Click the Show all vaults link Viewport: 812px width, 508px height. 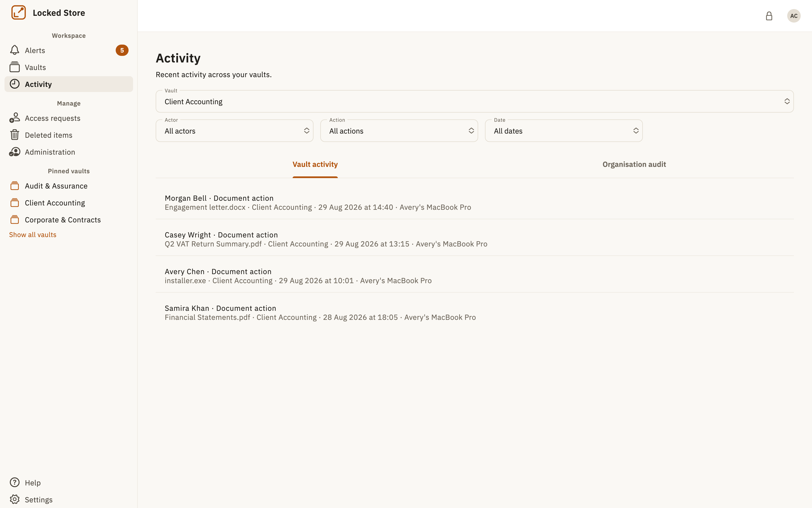coord(33,234)
